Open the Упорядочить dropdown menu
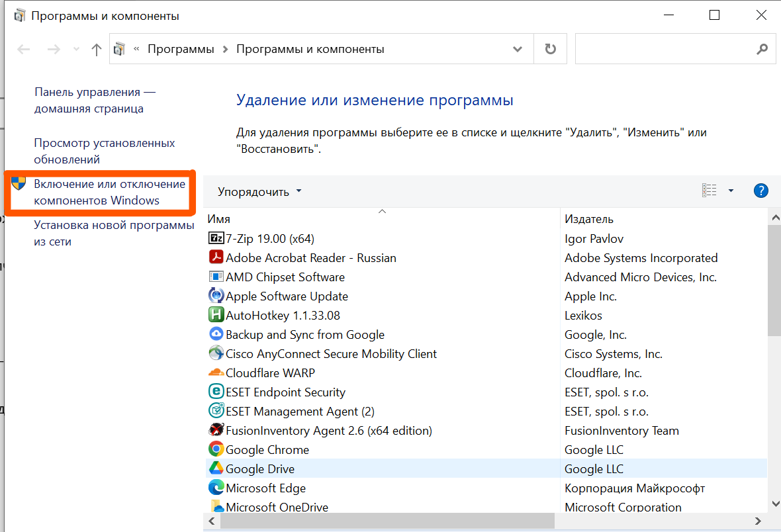 click(x=259, y=192)
